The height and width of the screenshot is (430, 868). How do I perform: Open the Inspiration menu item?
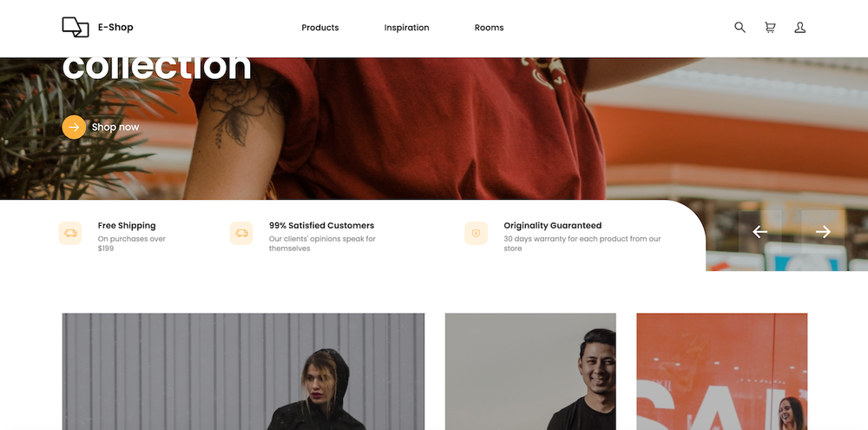coord(406,28)
